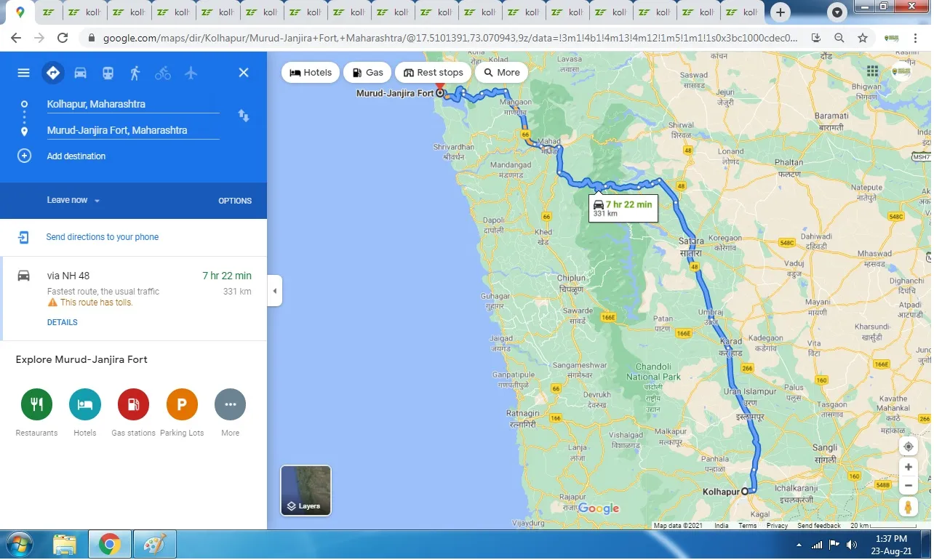The height and width of the screenshot is (560, 934).
Task: Click the map zoom in plus button
Action: point(909,467)
